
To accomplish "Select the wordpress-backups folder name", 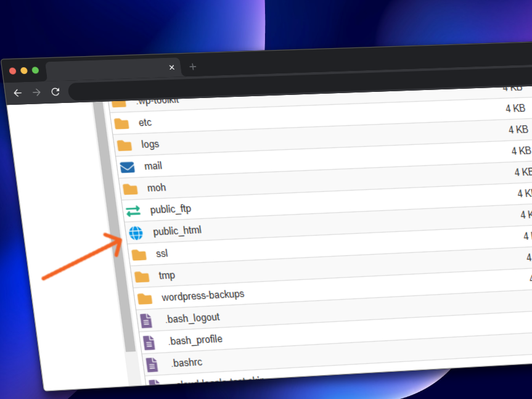I will 203,295.
